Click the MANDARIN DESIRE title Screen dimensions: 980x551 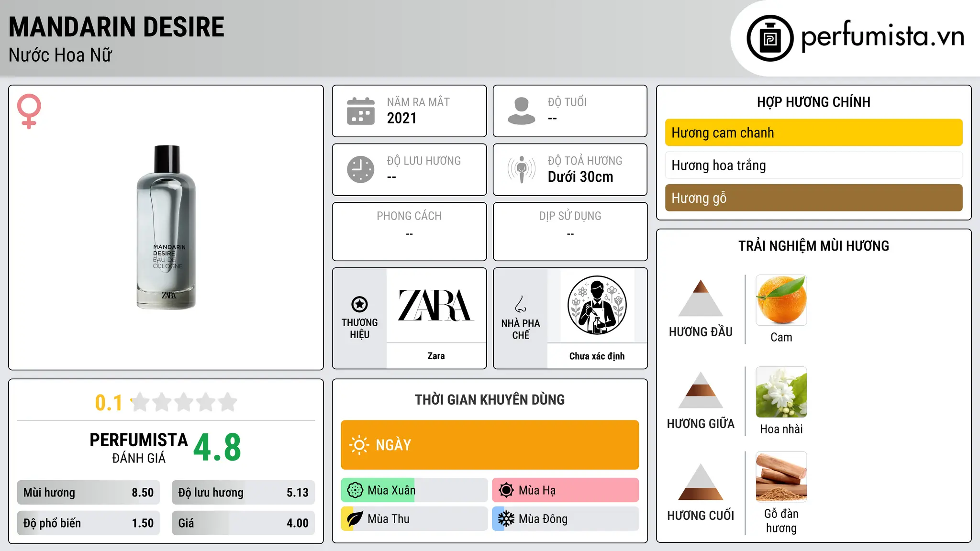pos(116,27)
